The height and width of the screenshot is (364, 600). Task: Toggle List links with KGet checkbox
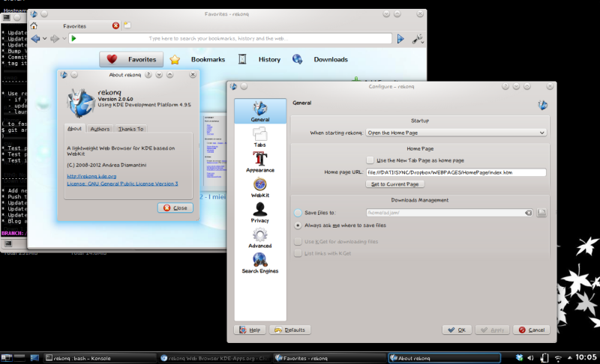[x=298, y=253]
